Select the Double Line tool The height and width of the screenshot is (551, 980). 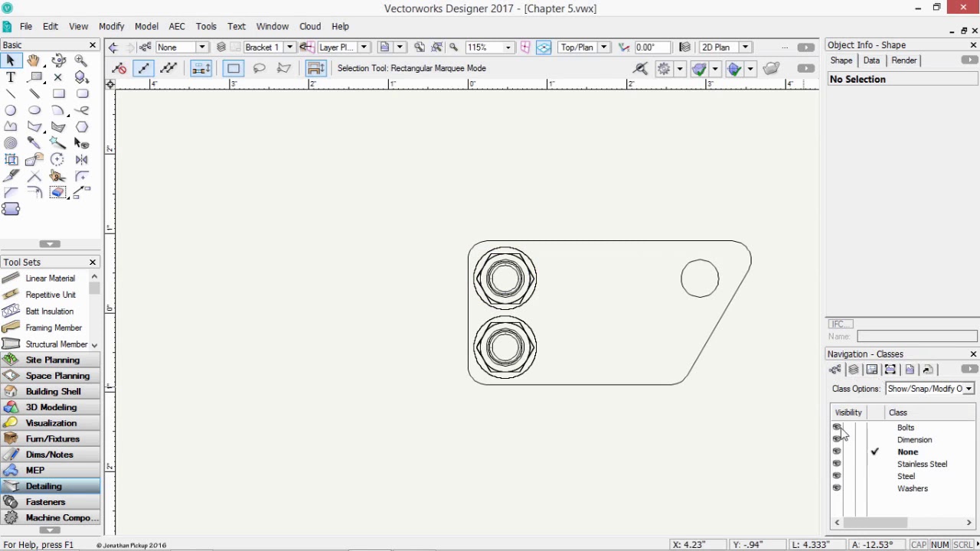pos(34,94)
